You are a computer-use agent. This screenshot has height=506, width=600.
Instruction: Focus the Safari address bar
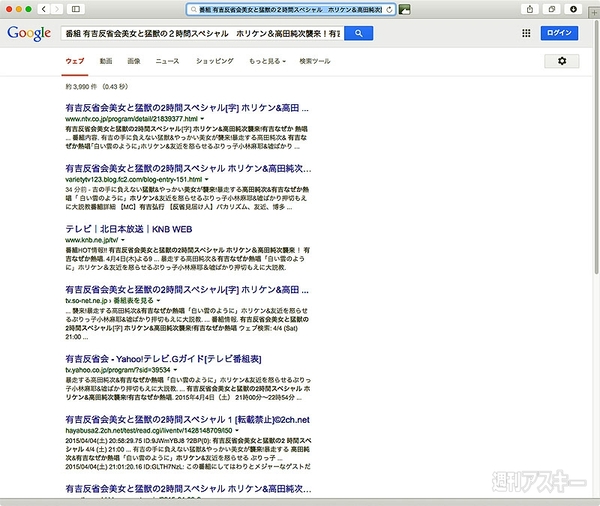(x=291, y=10)
